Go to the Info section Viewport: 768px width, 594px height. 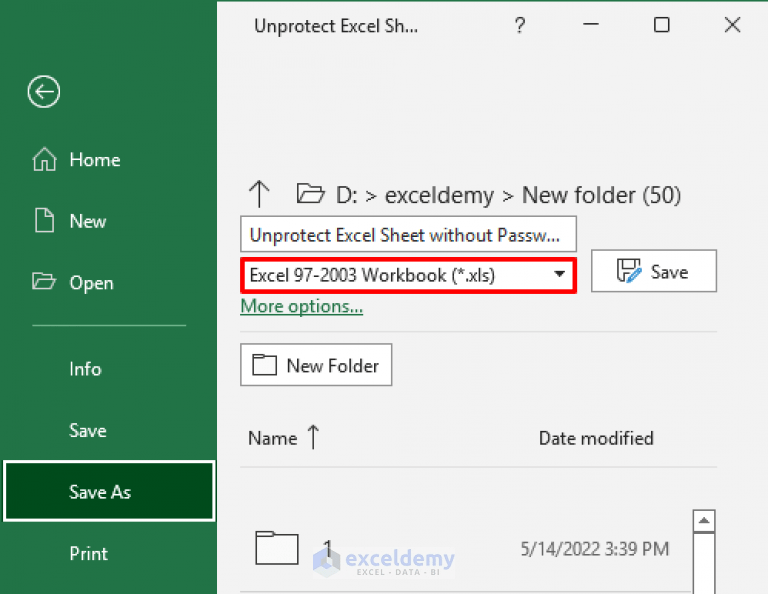tap(85, 369)
